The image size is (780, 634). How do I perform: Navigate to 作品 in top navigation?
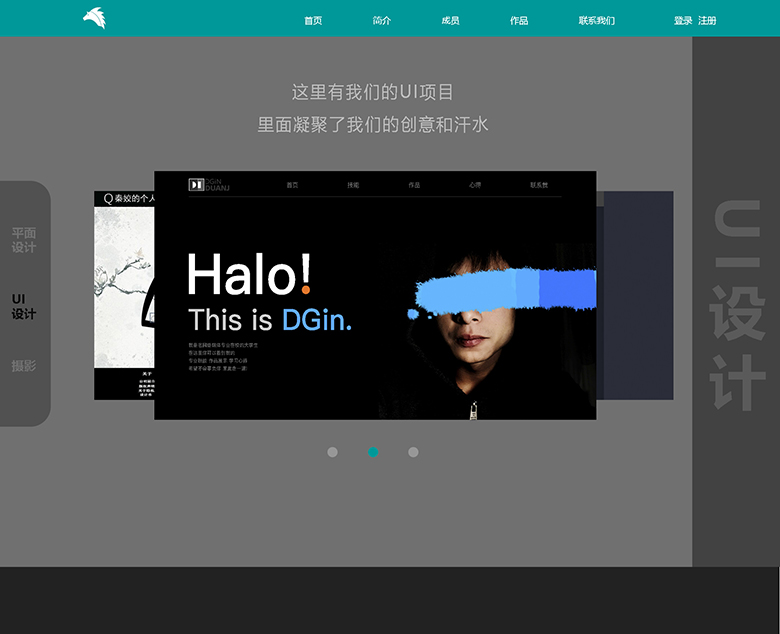(518, 20)
